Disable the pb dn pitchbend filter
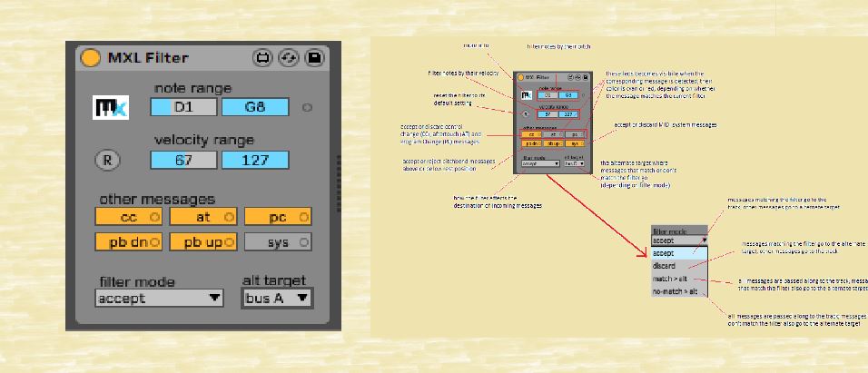 point(129,242)
